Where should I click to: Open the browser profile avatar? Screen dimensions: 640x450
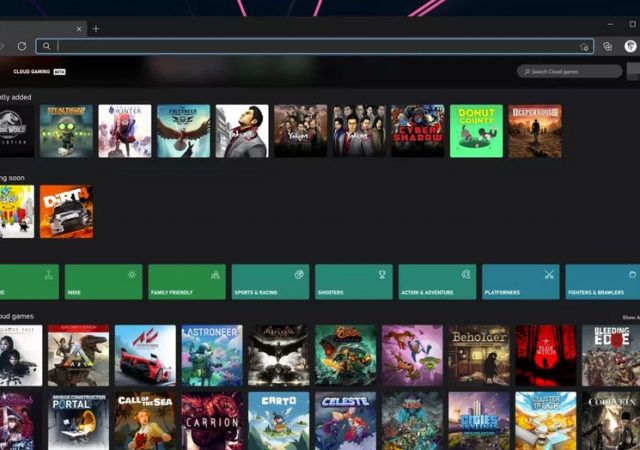tap(631, 46)
